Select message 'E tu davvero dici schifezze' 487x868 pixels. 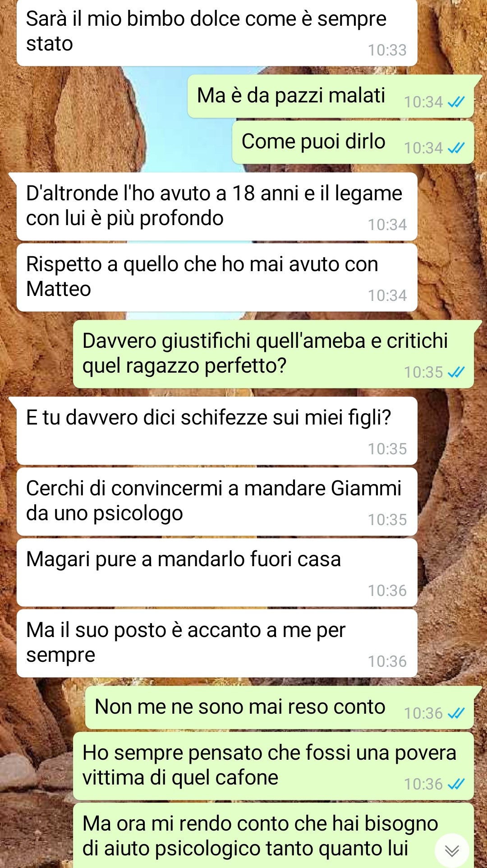click(217, 431)
